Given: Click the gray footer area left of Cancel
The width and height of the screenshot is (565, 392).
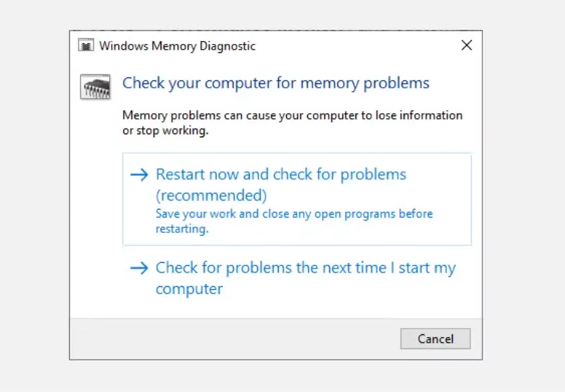Looking at the screenshot, I should [x=233, y=338].
